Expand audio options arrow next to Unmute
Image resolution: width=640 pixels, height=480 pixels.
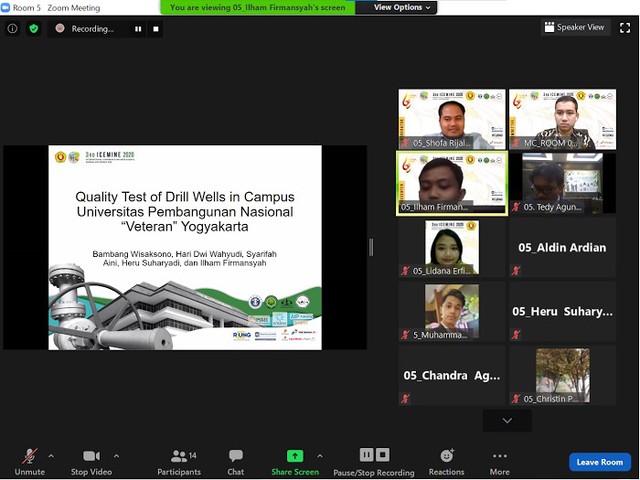click(51, 456)
